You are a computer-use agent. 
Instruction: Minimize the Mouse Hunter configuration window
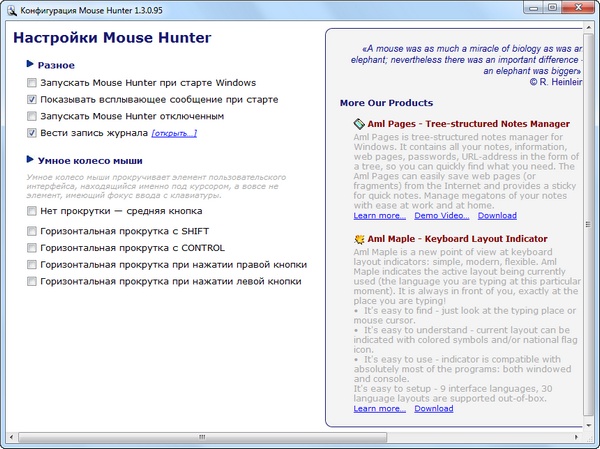pyautogui.click(x=534, y=8)
